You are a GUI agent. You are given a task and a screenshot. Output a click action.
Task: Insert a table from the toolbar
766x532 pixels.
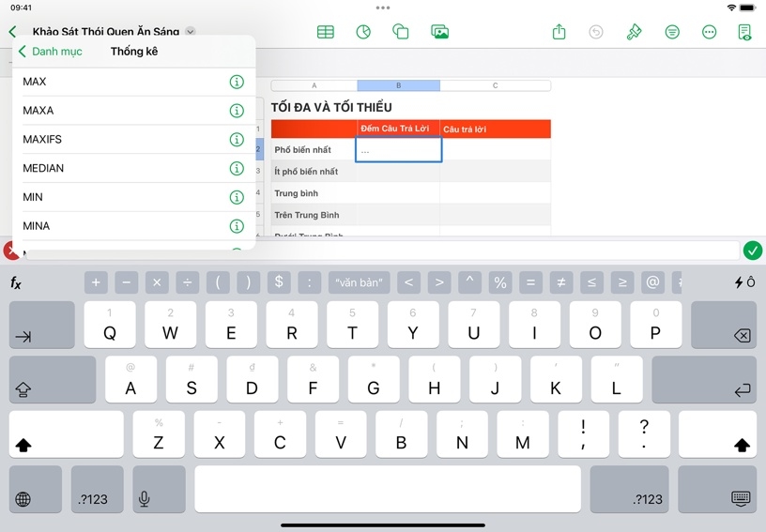click(x=326, y=32)
